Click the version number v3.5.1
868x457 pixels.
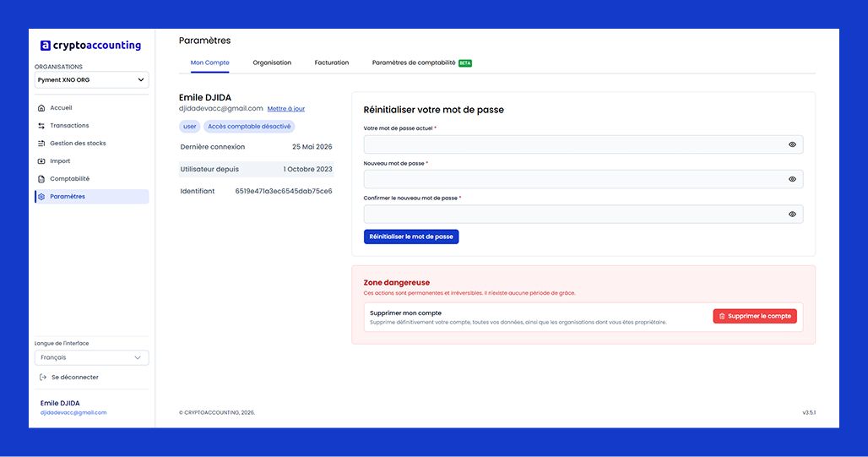pyautogui.click(x=809, y=413)
